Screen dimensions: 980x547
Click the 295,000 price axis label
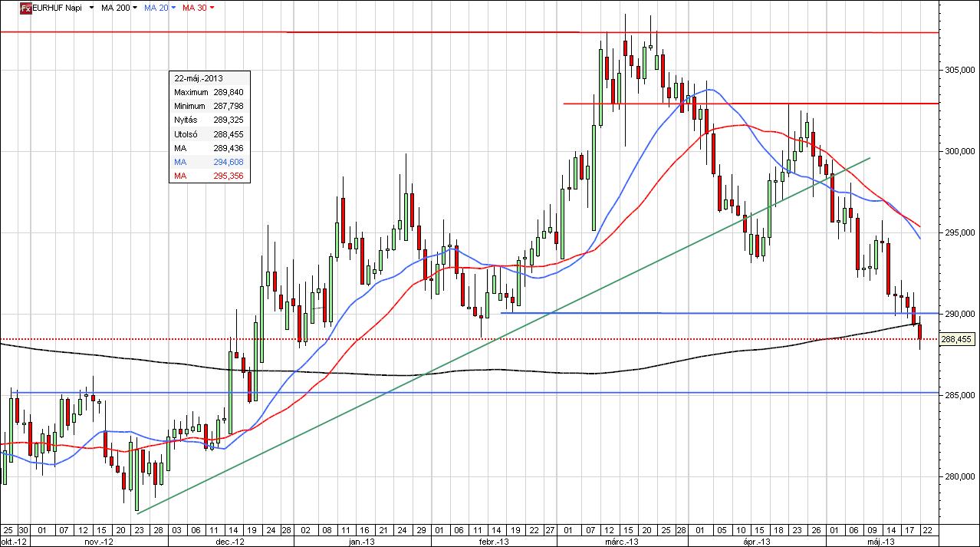(959, 232)
